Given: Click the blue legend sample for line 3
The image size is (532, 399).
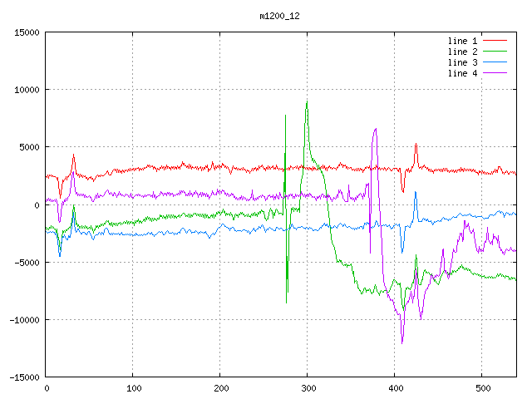Looking at the screenshot, I should tap(495, 62).
